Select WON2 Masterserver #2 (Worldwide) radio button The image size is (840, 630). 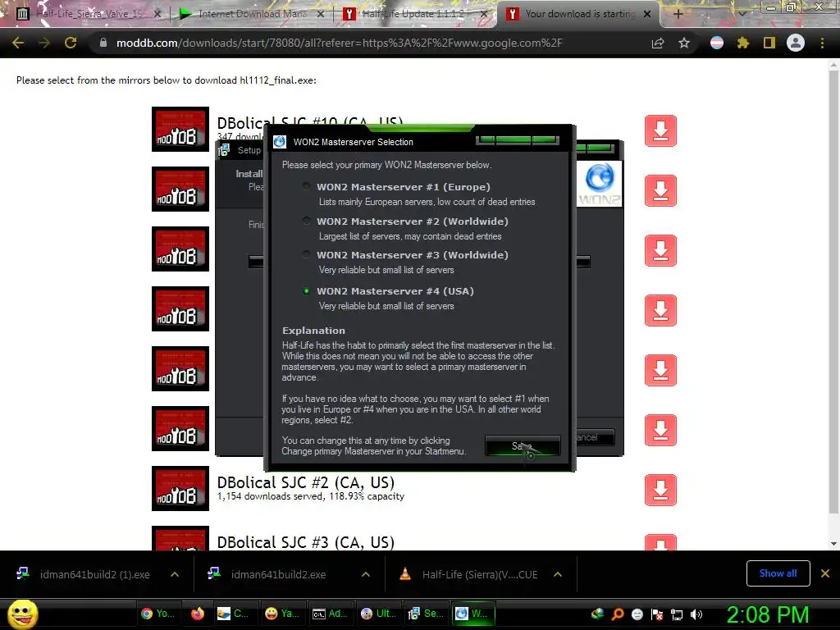click(x=306, y=221)
